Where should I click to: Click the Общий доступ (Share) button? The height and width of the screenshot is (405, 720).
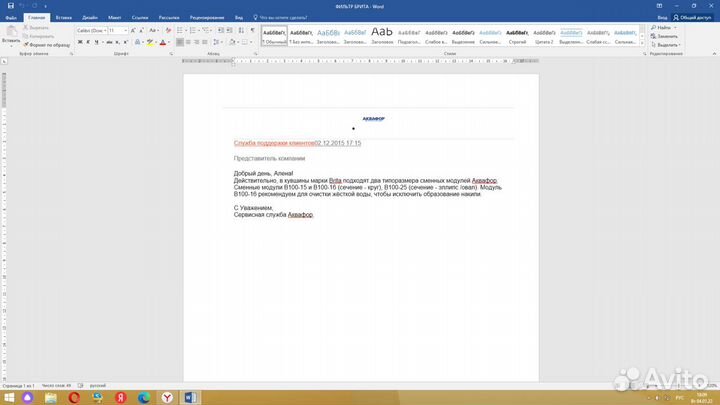pyautogui.click(x=690, y=17)
